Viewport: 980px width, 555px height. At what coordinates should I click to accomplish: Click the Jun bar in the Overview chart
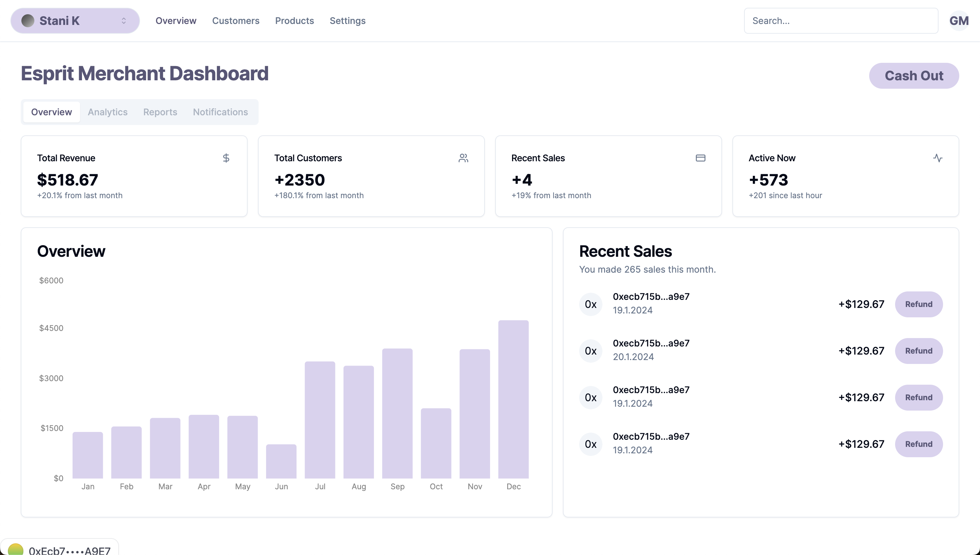(281, 461)
